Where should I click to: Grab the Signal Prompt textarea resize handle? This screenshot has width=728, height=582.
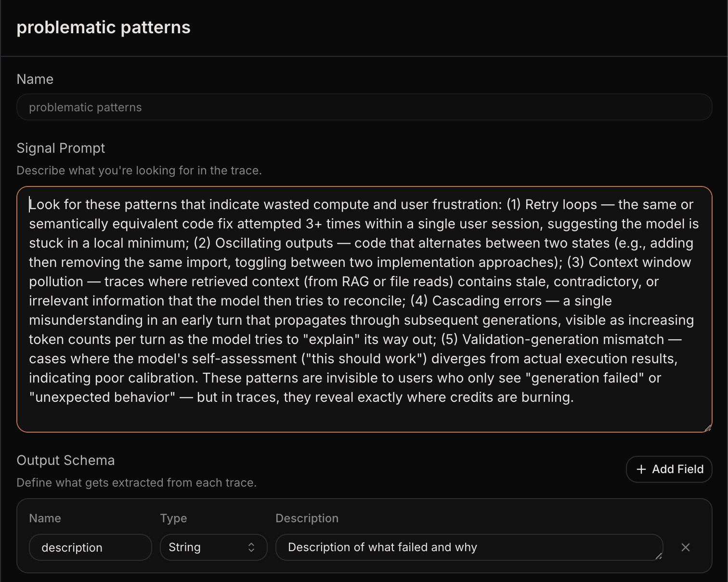(707, 427)
